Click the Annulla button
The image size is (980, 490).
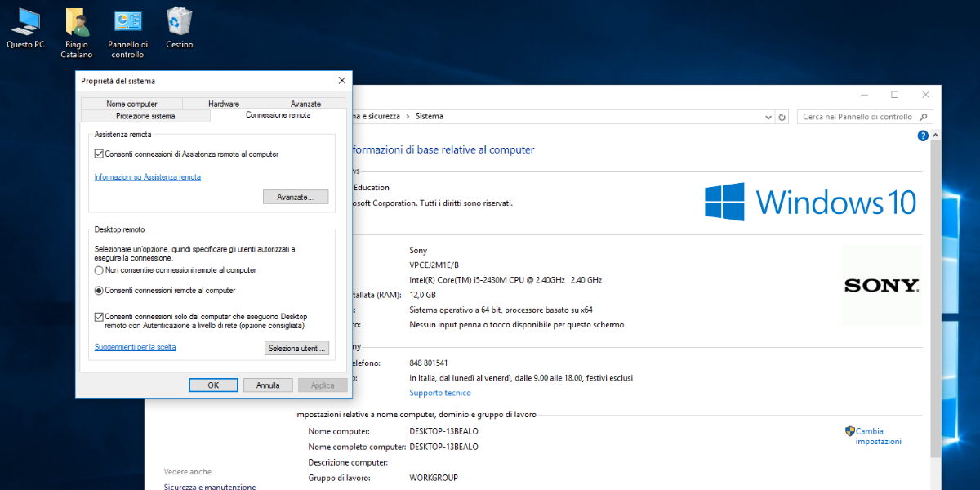268,385
